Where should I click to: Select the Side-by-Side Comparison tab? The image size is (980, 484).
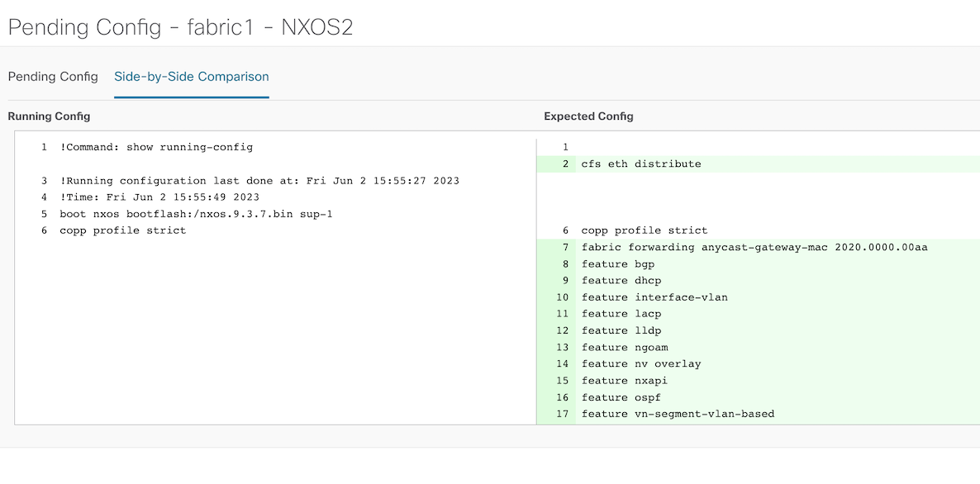click(x=191, y=76)
